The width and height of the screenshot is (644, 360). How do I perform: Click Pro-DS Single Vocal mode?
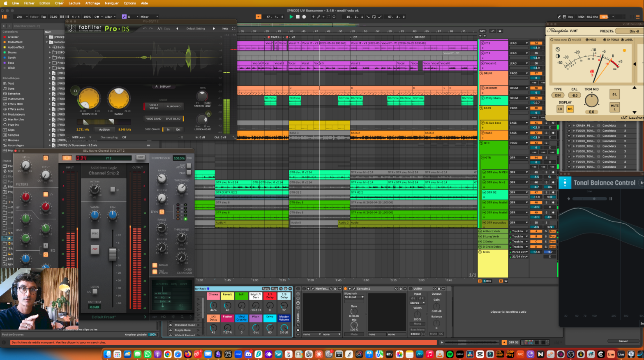click(x=154, y=106)
